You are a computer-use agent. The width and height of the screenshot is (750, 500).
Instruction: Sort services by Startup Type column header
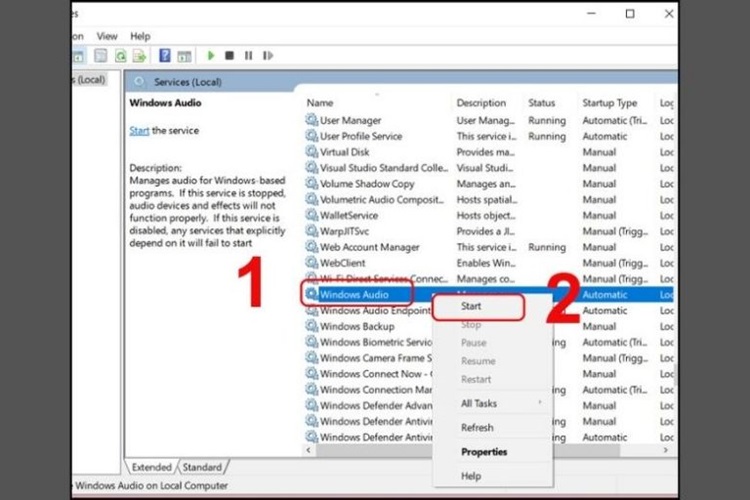click(x=609, y=103)
